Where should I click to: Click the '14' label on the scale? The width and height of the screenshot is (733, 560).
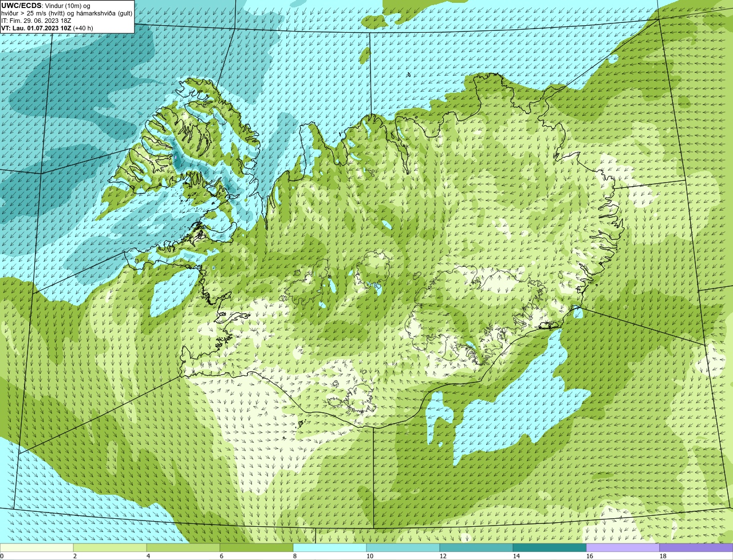click(x=517, y=556)
